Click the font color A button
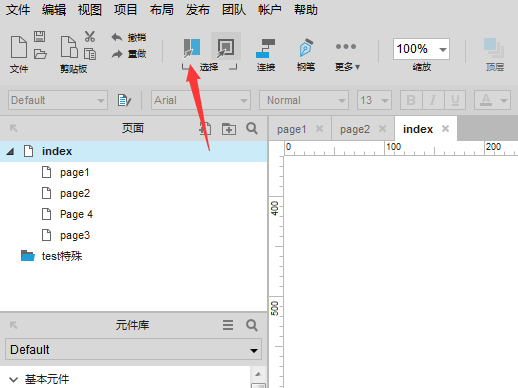This screenshot has width=518, height=388. (x=486, y=100)
